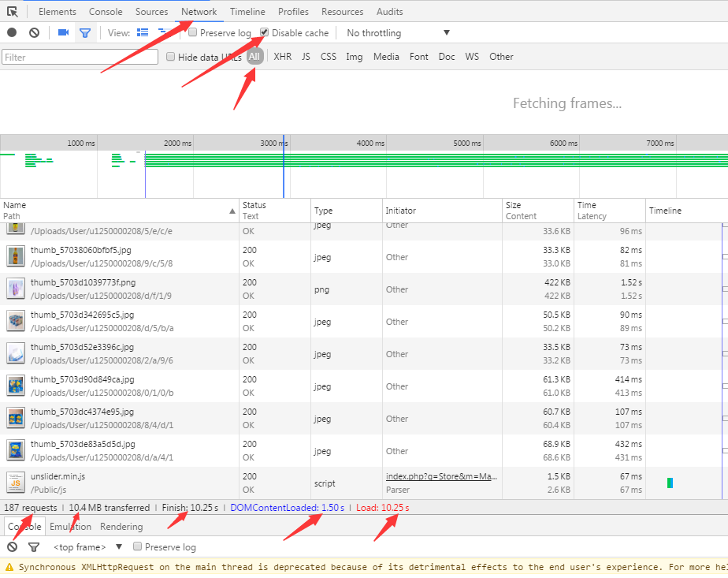Viewport: 728px width, 578px height.
Task: Select the All filter button
Action: (254, 57)
